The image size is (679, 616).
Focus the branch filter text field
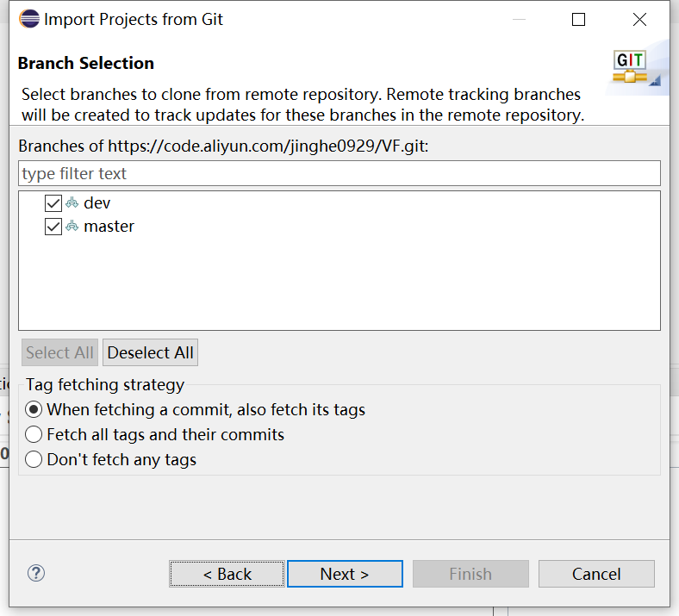[339, 173]
